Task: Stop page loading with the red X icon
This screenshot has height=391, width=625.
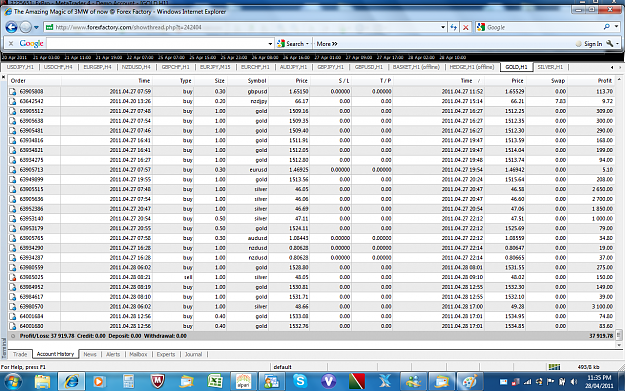Action: pos(465,27)
